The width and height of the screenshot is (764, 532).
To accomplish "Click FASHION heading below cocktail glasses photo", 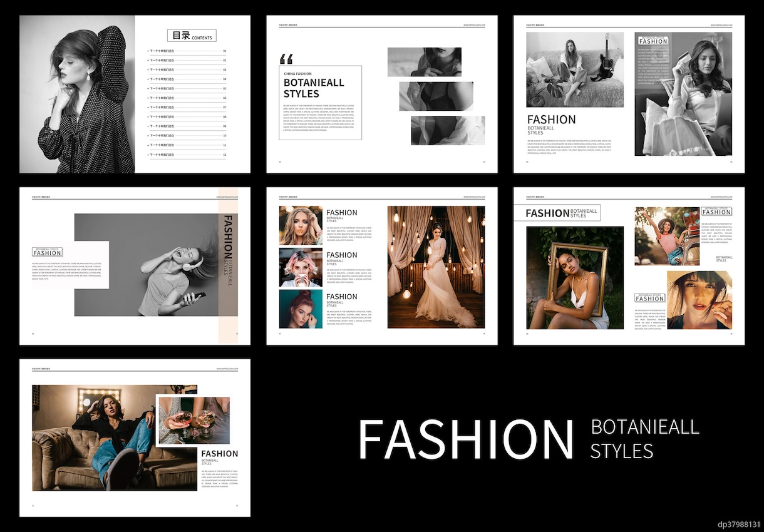I will pos(219,454).
